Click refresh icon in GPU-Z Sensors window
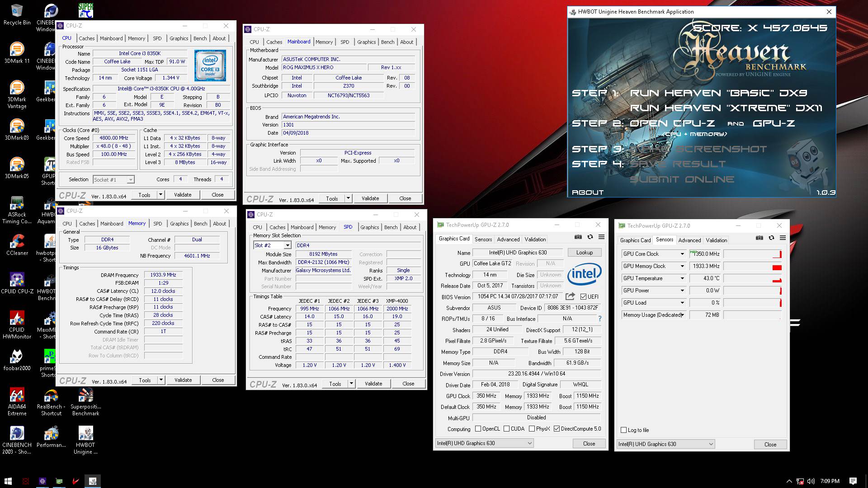The width and height of the screenshot is (868, 488). pos(771,238)
